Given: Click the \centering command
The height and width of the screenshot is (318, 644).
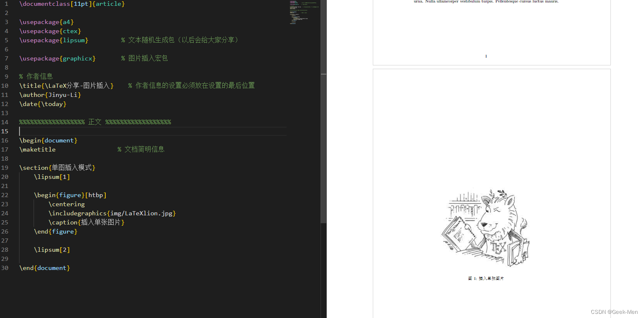Looking at the screenshot, I should (x=66, y=204).
